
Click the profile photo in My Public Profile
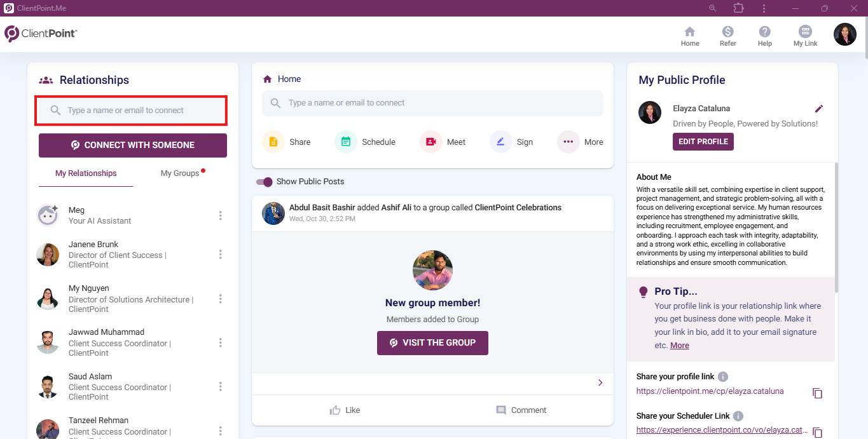tap(650, 112)
